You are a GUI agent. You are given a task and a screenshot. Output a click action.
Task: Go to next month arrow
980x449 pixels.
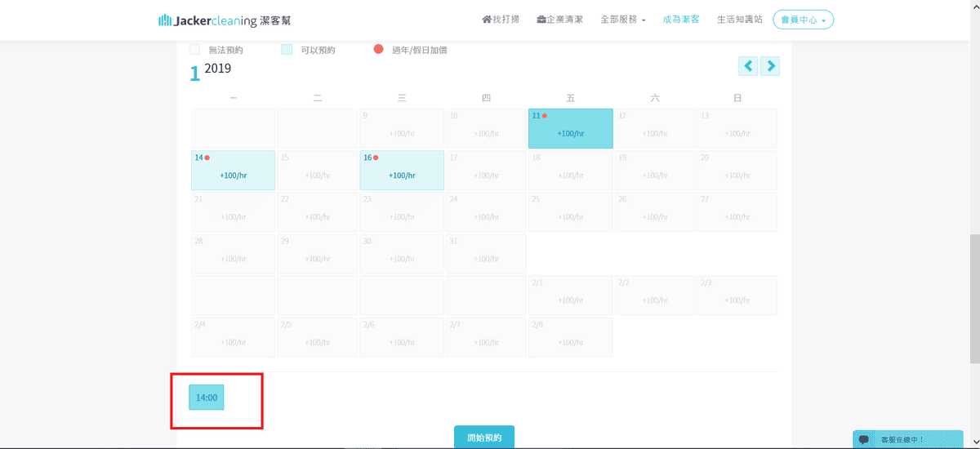(x=770, y=66)
